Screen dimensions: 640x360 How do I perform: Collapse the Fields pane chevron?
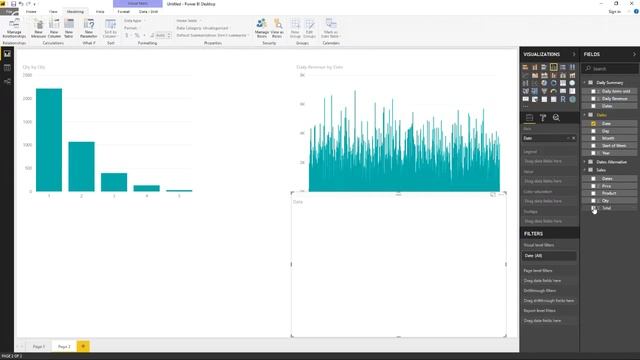(634, 54)
